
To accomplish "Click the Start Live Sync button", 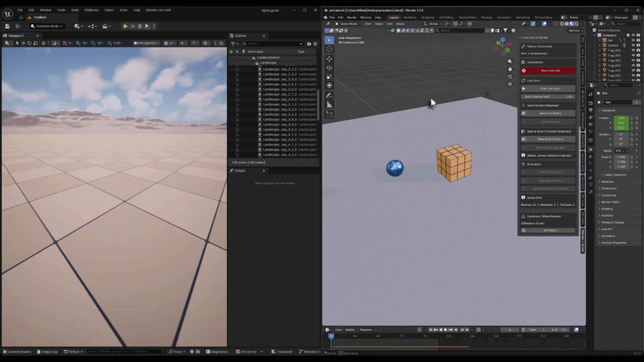I will pos(548,88).
